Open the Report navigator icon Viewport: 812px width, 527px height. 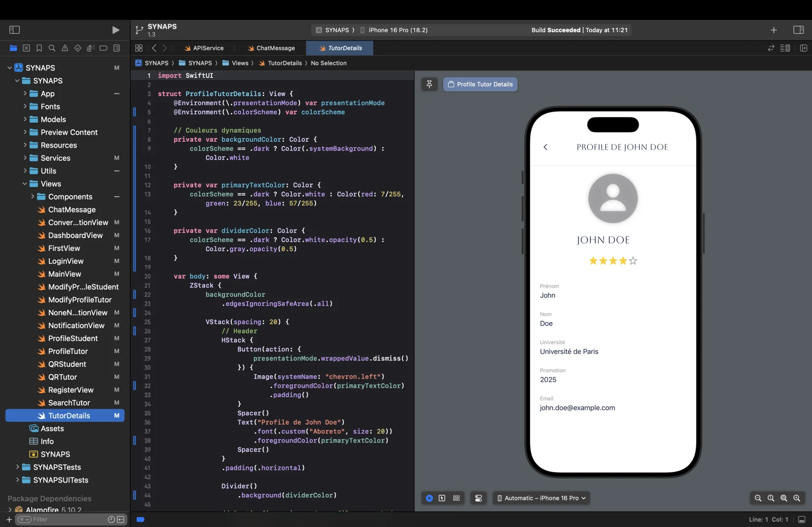point(117,48)
